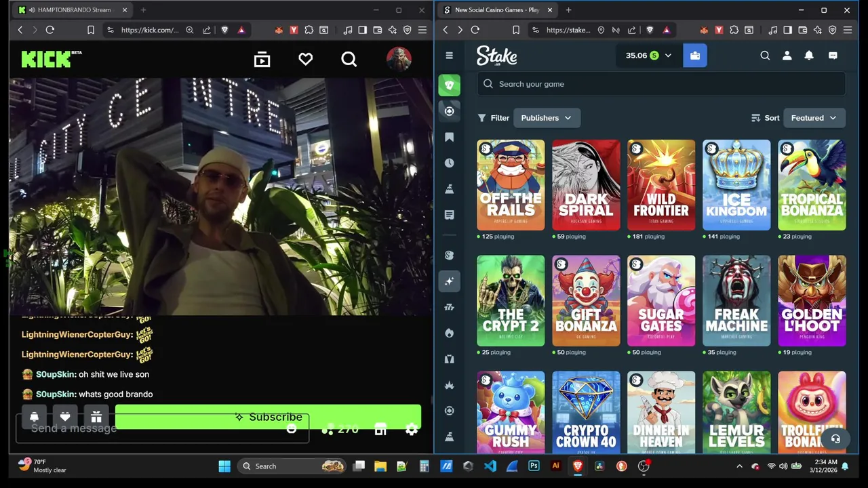The width and height of the screenshot is (868, 488).
Task: Click the notification bell button in Kick chat
Action: pyautogui.click(x=34, y=417)
